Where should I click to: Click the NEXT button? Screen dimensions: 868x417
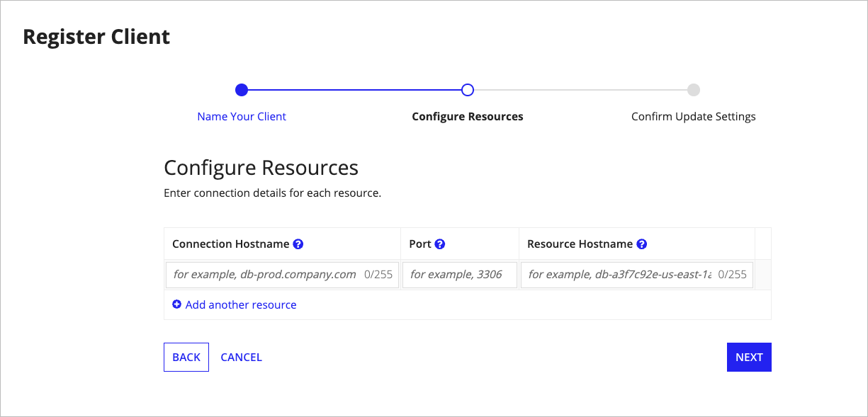click(x=749, y=358)
